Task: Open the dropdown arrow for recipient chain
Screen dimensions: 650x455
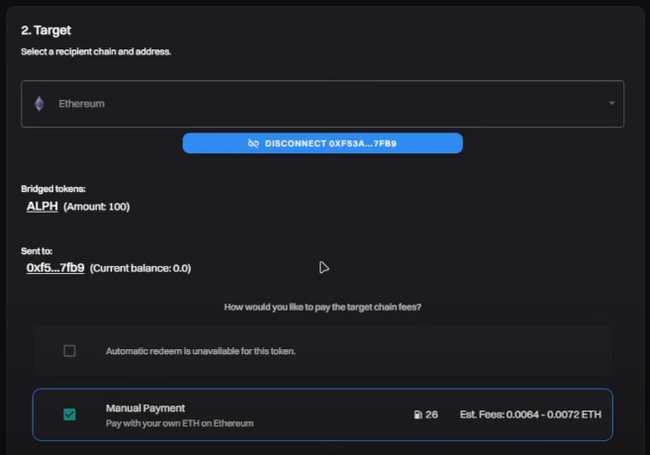Action: pyautogui.click(x=611, y=104)
